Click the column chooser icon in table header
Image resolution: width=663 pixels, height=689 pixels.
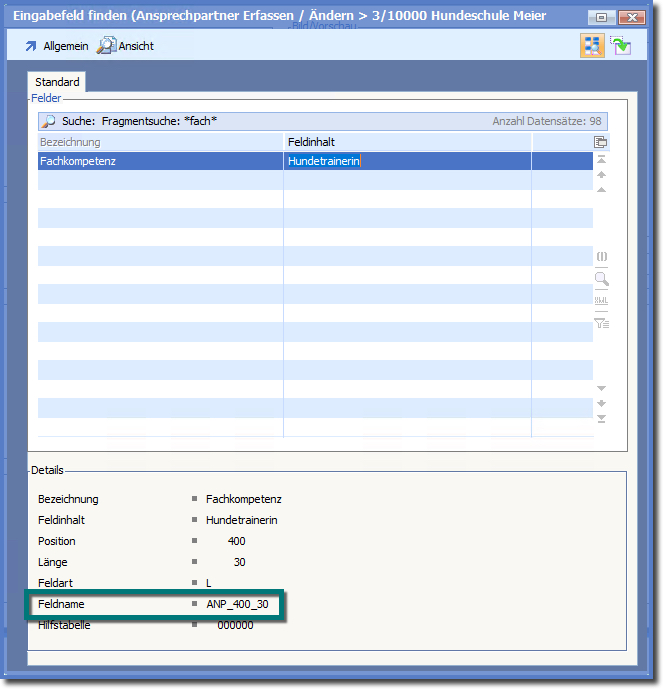[601, 142]
